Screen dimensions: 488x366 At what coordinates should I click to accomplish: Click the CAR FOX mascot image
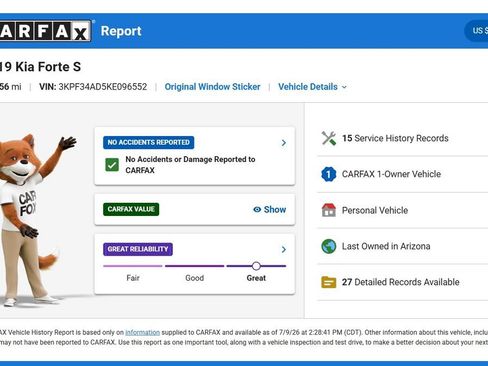pyautogui.click(x=33, y=220)
